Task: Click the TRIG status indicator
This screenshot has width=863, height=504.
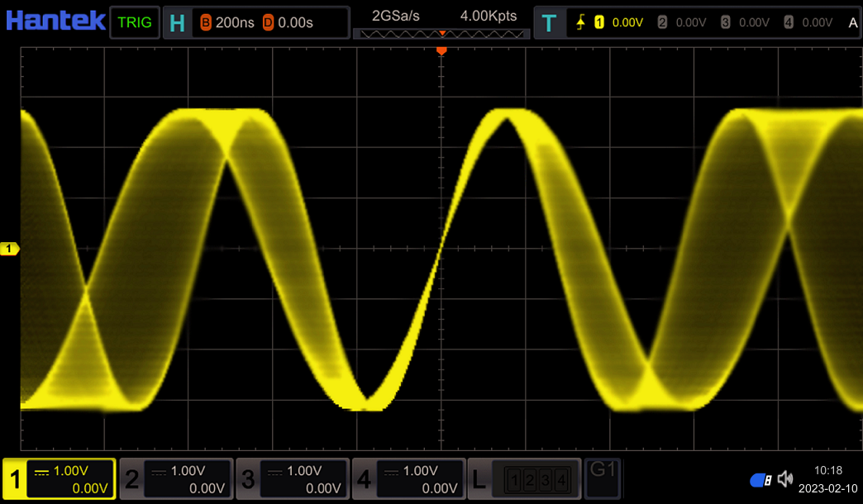Action: click(x=136, y=22)
